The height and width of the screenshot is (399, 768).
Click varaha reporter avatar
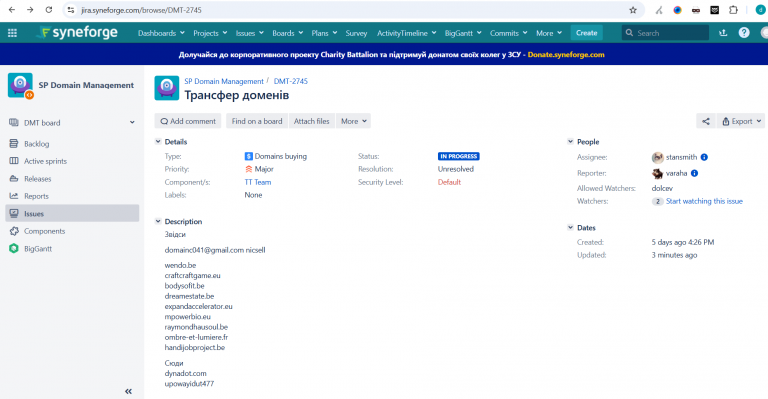click(x=657, y=173)
